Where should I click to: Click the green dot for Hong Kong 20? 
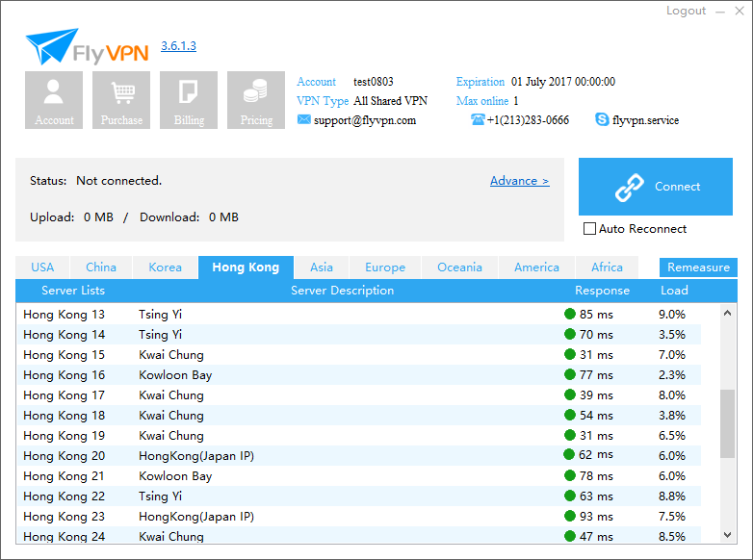569,454
